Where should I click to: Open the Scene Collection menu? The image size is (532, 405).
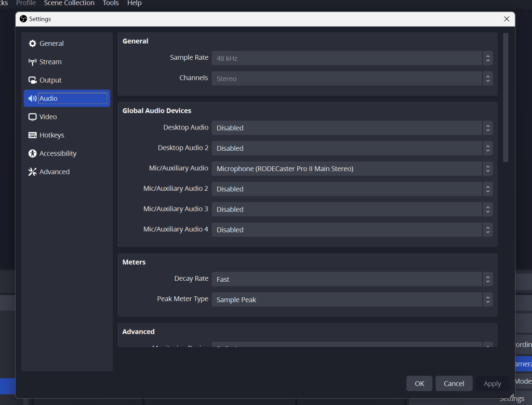[x=69, y=3]
